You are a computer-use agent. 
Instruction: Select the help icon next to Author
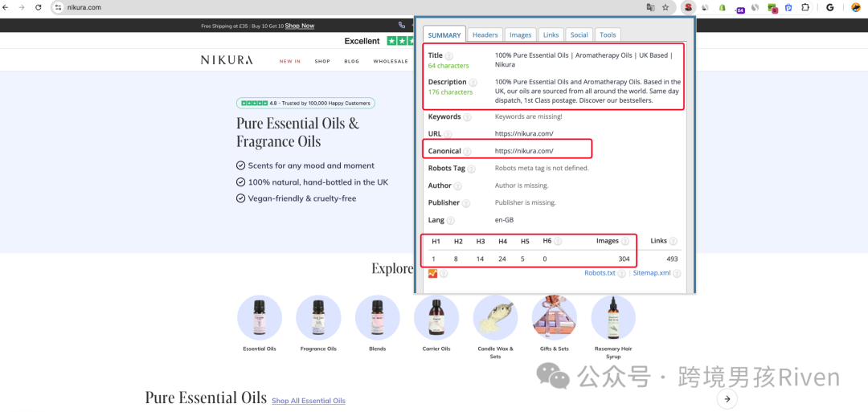click(458, 186)
